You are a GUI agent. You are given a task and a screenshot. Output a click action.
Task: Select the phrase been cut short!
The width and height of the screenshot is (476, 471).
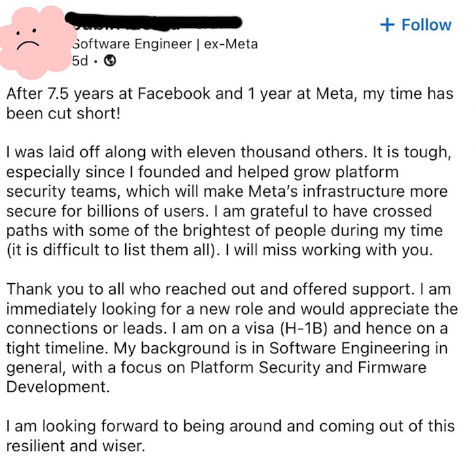click(63, 114)
